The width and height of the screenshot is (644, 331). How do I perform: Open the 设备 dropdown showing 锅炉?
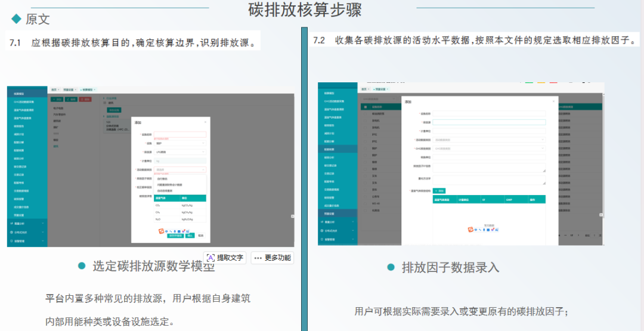click(x=180, y=143)
